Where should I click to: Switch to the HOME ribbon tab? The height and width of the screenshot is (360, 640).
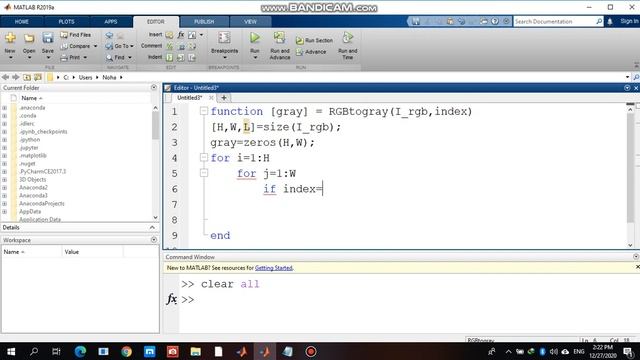click(22, 22)
